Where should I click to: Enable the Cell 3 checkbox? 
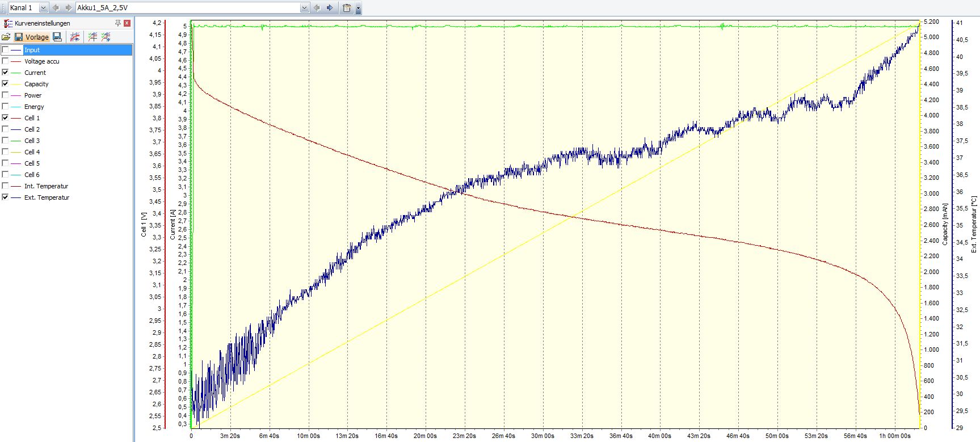coord(5,141)
